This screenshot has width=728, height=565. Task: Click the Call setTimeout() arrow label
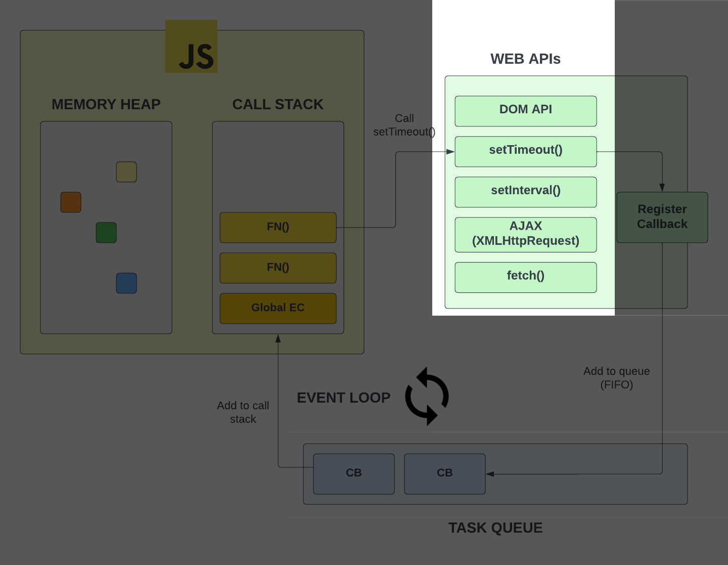point(404,125)
